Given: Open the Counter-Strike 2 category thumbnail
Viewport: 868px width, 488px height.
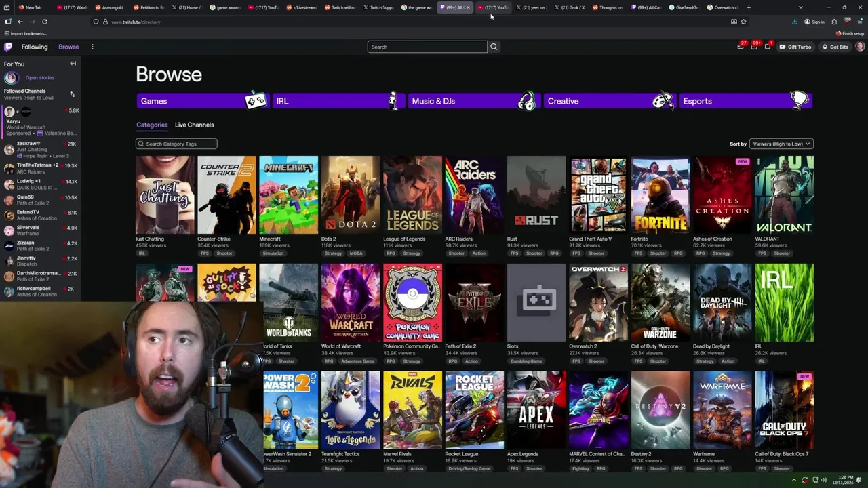Looking at the screenshot, I should [226, 195].
